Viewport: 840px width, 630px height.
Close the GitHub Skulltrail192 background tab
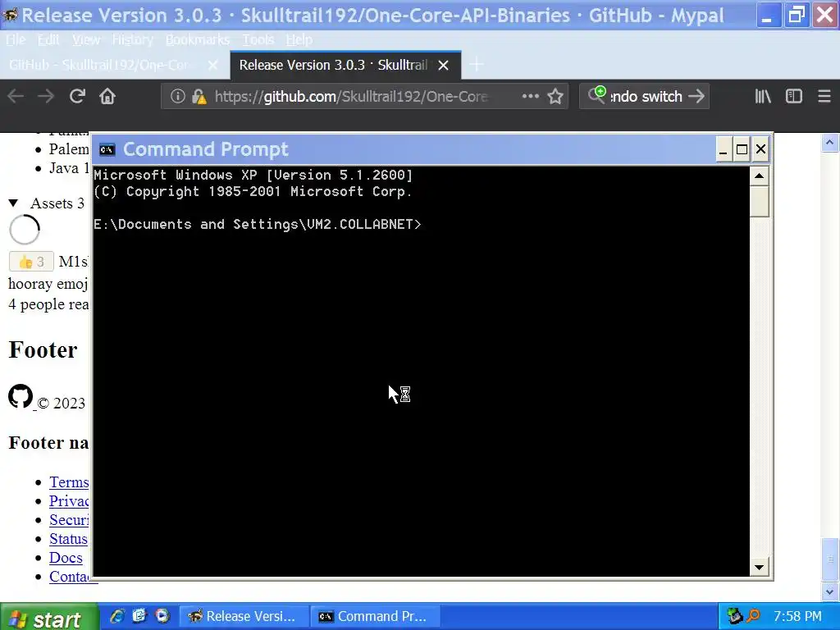pyautogui.click(x=212, y=66)
